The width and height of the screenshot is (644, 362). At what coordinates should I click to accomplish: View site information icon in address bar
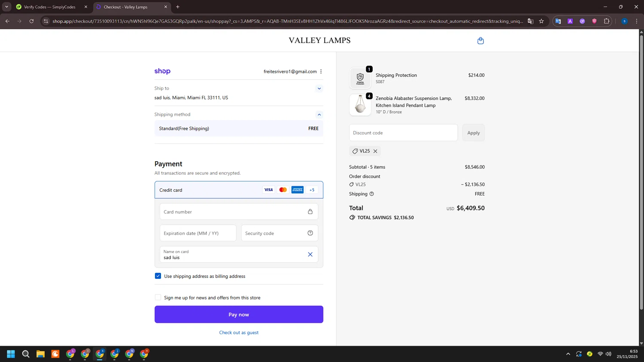pos(46,21)
